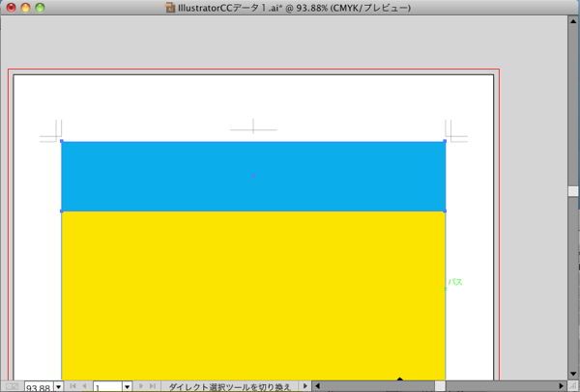
Task: Expand the status bar options arrow
Action: [x=305, y=386]
